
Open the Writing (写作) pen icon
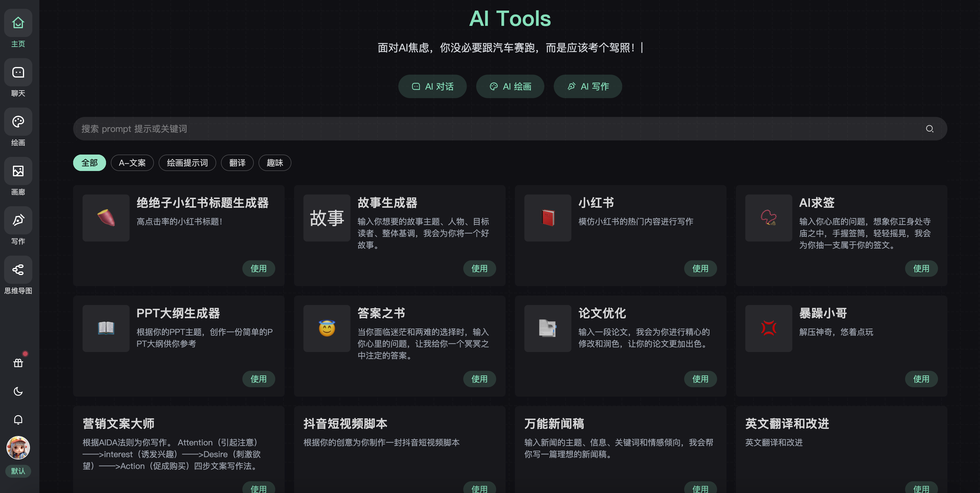click(18, 220)
